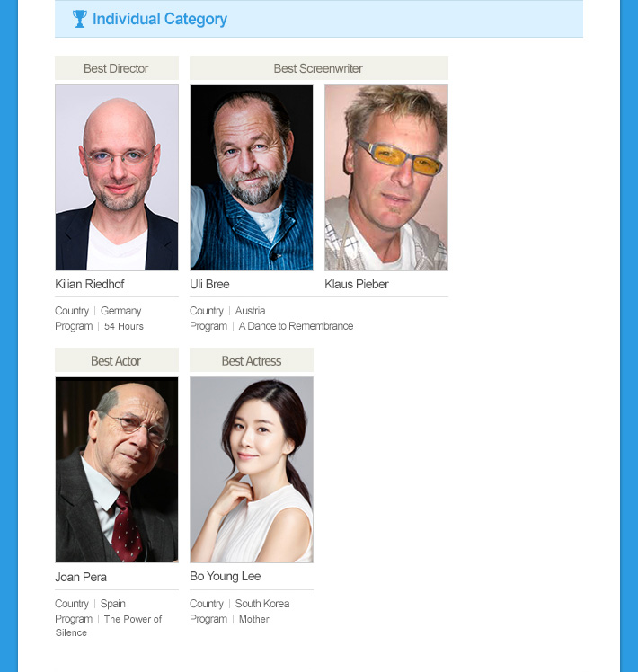Open Klaus Pieber's portrait photo
Screen dimensions: 638x672
point(386,177)
